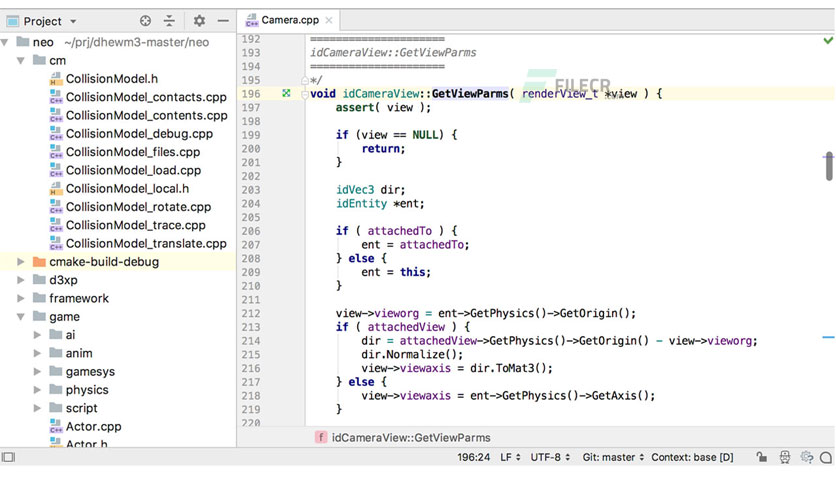
Task: Click the function icon in the breadcrumb bar
Action: pos(320,438)
